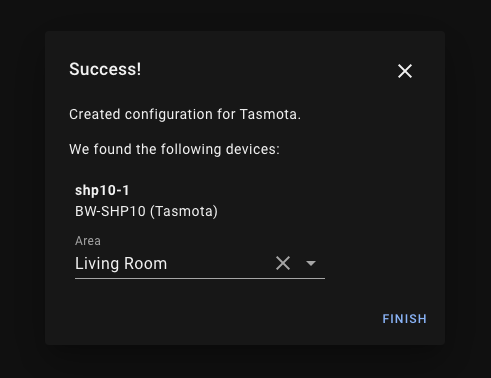
Task: Select the shp10-1 device name
Action: coord(102,190)
